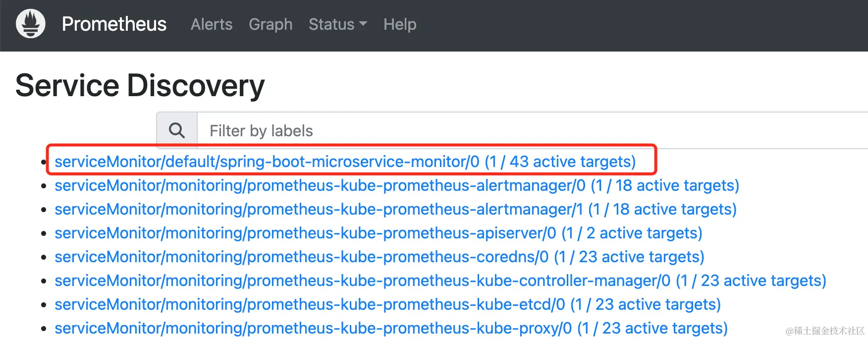Expand the alertmanager/0 service monitor
The height and width of the screenshot is (339, 868).
396,185
